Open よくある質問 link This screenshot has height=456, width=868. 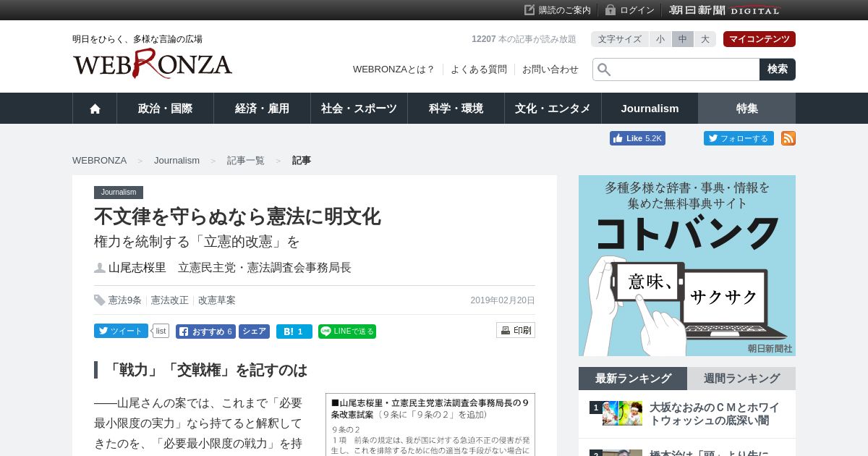479,69
